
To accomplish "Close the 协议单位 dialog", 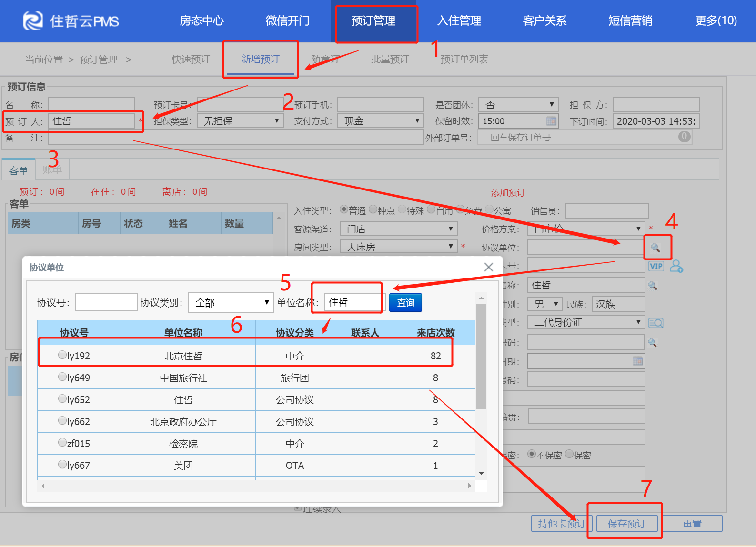I will [488, 267].
